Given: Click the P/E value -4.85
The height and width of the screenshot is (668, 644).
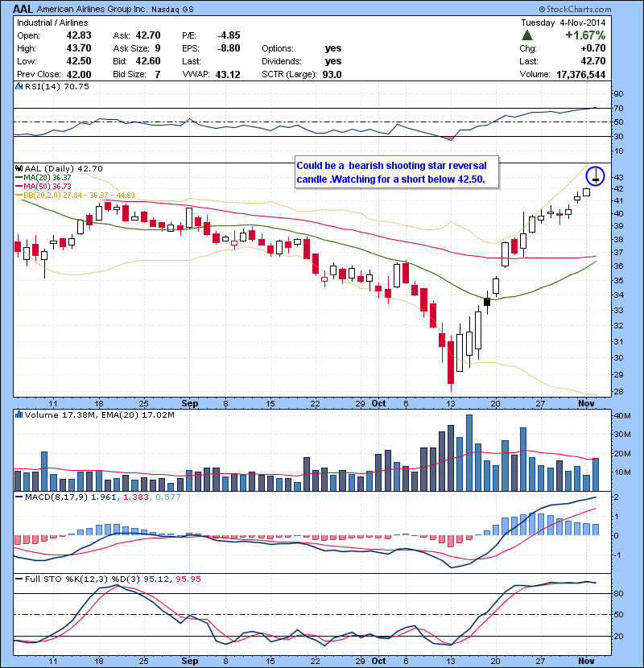Looking at the screenshot, I should point(229,35).
